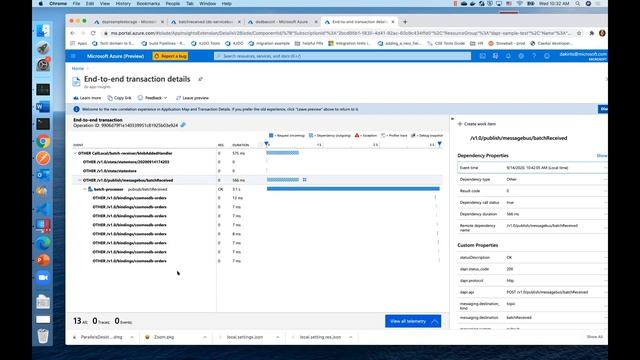The image size is (640, 360).
Task: Click the right timeline filter handle
Action: click(x=440, y=144)
